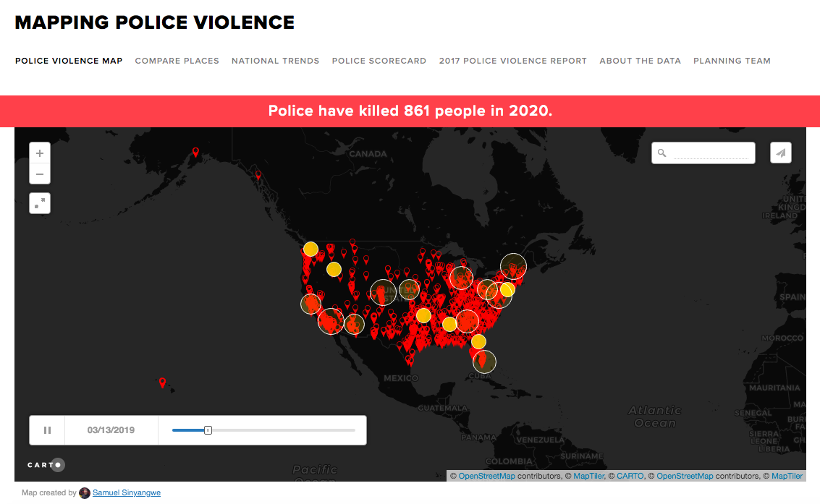Zoom in on the map
Screen dimensions: 820x504
point(40,153)
